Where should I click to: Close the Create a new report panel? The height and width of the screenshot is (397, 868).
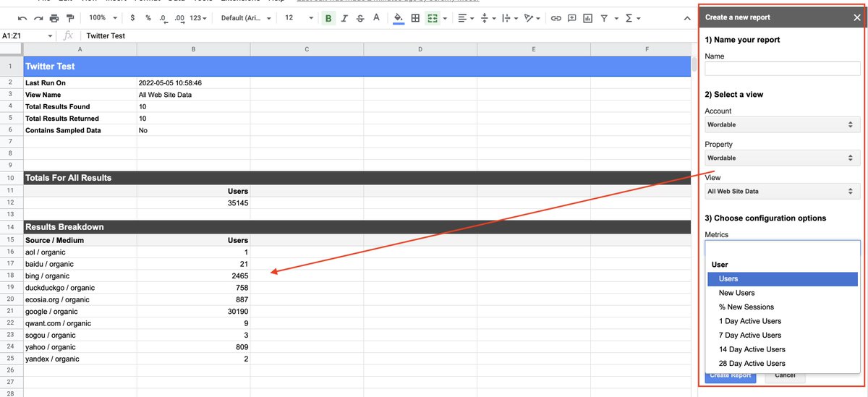pos(857,17)
